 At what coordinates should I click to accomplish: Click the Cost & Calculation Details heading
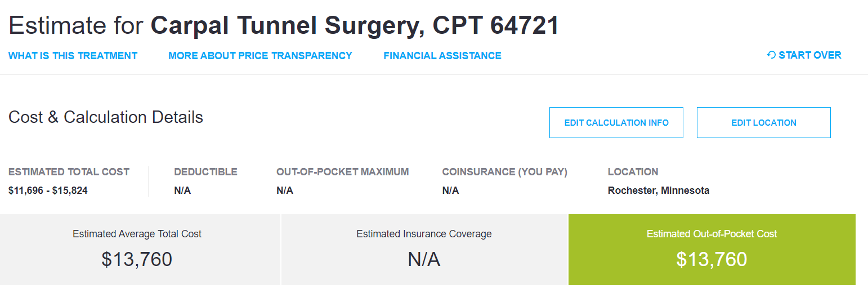click(106, 117)
